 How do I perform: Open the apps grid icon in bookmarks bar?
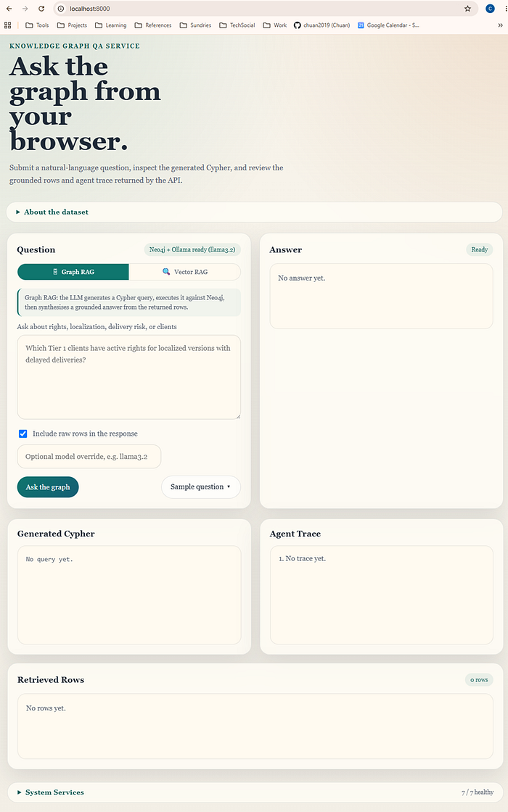tap(8, 25)
